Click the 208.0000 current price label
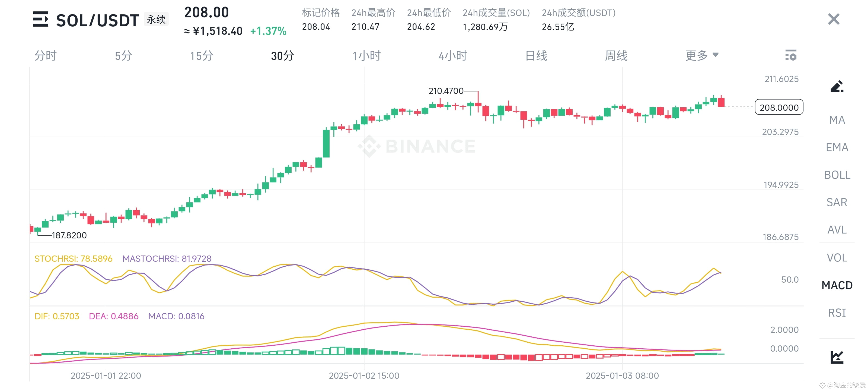The image size is (868, 391). tap(779, 107)
